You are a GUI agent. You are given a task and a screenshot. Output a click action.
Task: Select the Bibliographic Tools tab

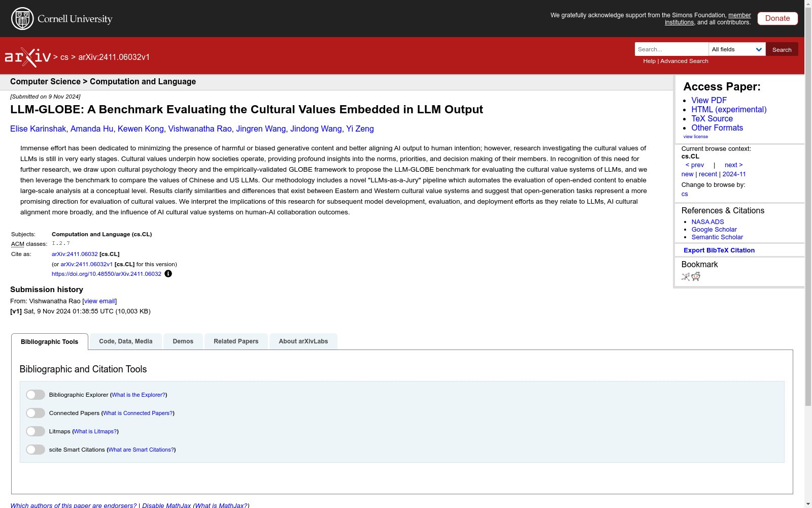pyautogui.click(x=50, y=341)
